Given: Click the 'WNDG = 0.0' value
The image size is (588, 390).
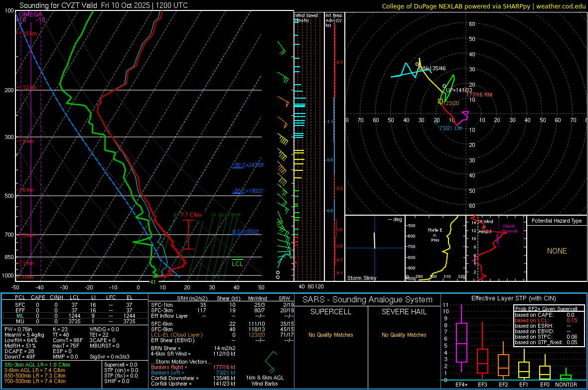Looking at the screenshot, I should click(x=104, y=329).
